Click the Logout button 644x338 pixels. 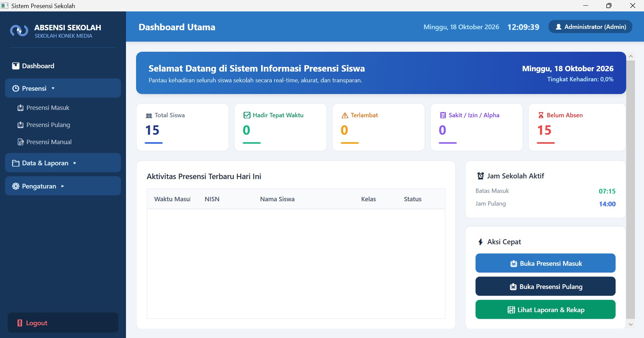(63, 323)
